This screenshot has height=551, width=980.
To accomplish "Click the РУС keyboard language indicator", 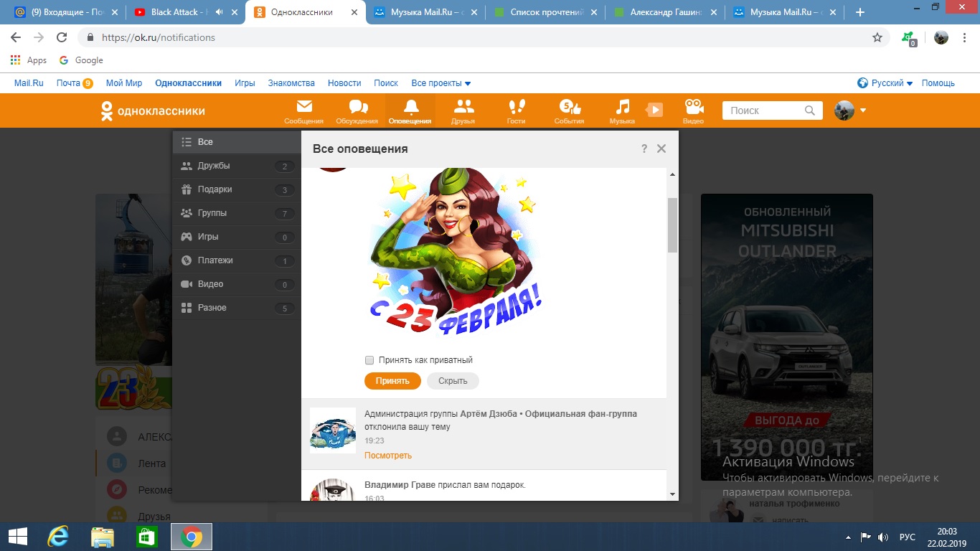I will [x=907, y=537].
